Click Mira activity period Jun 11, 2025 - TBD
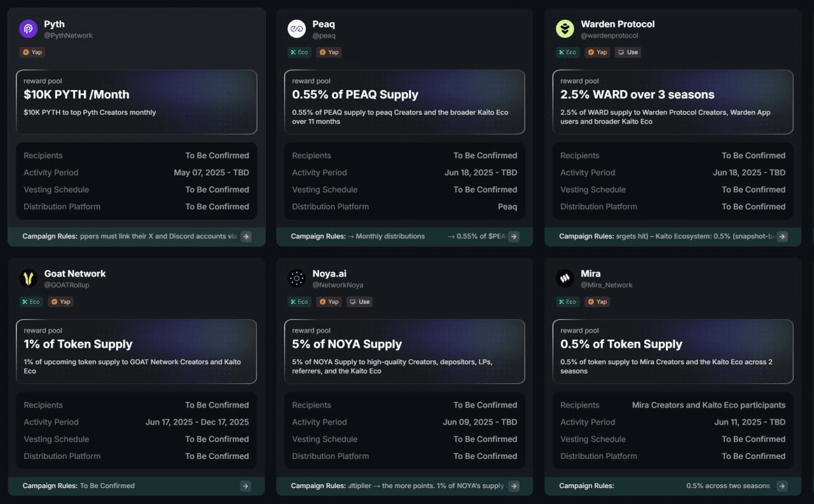 (x=750, y=423)
